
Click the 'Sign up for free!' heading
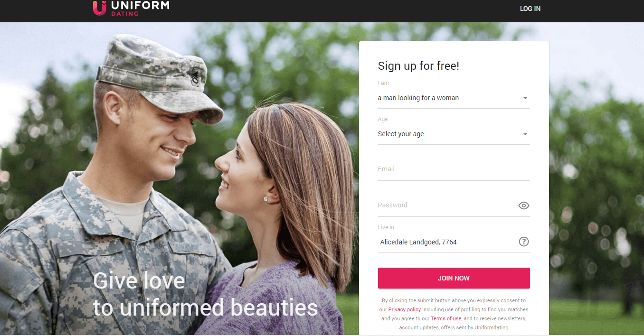418,66
